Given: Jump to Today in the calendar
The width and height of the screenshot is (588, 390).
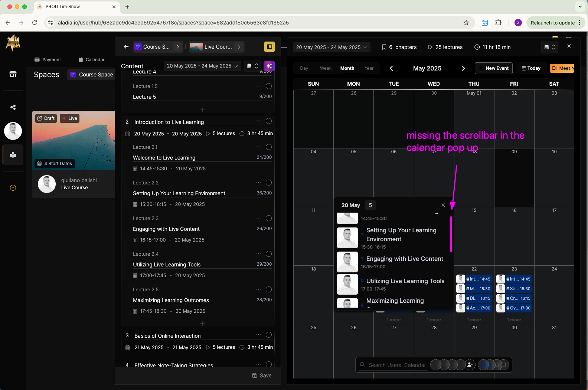Looking at the screenshot, I should click(531, 68).
